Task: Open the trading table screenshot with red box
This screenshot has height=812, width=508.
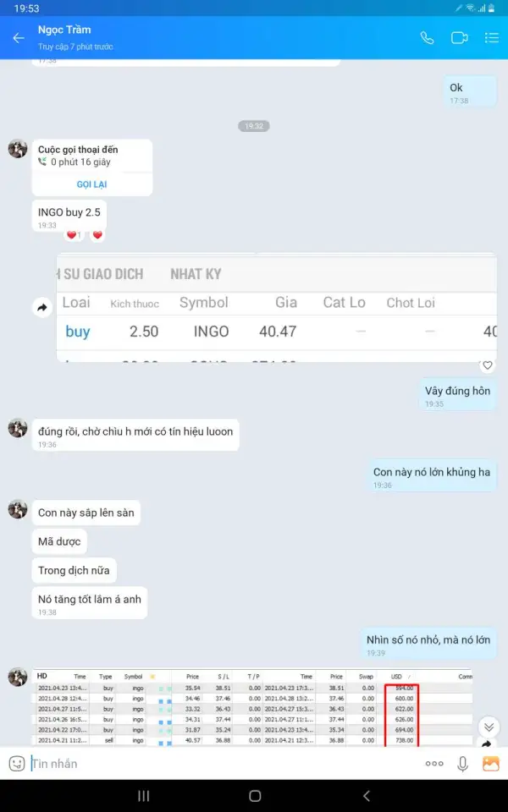Action: click(x=252, y=707)
